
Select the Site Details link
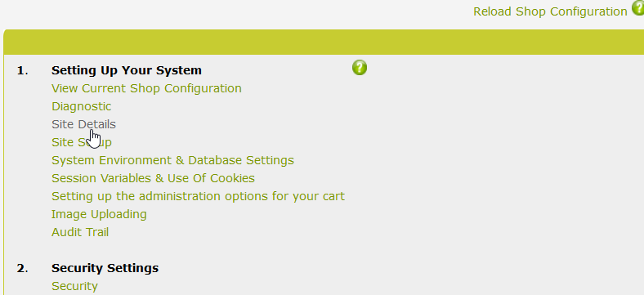83,124
